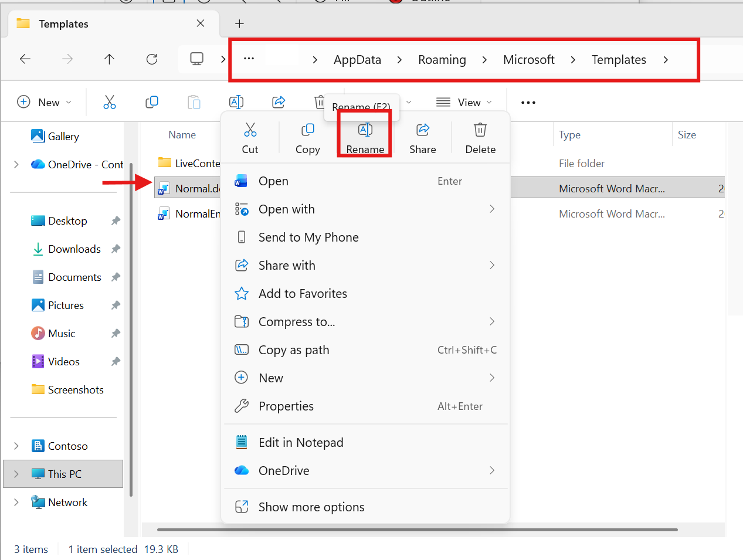This screenshot has height=560, width=743.
Task: Sort by the Name column header
Action: [x=182, y=135]
